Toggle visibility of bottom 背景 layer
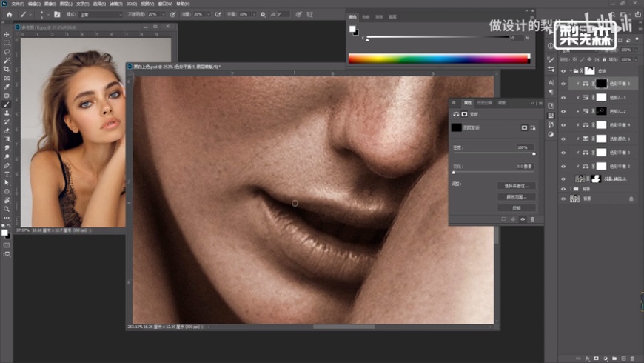 click(563, 199)
